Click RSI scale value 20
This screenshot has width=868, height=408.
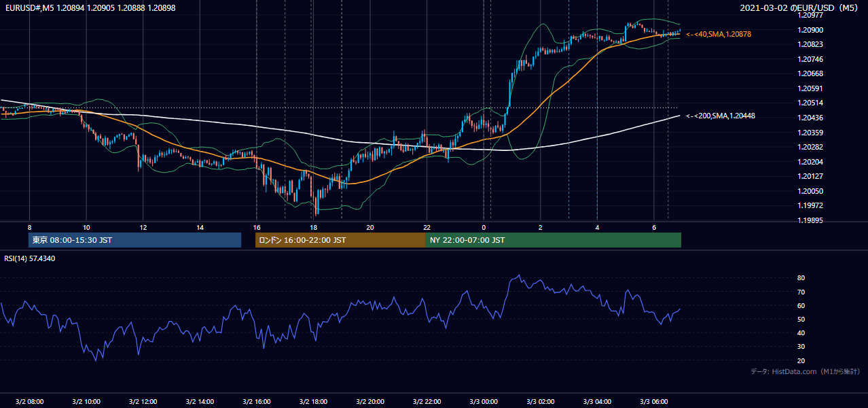pos(801,360)
